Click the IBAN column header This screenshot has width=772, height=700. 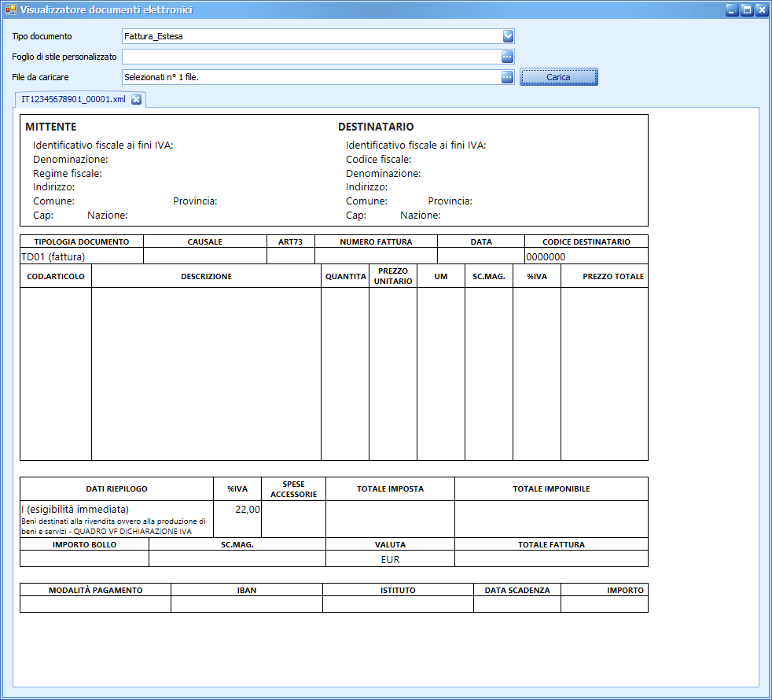click(x=247, y=590)
